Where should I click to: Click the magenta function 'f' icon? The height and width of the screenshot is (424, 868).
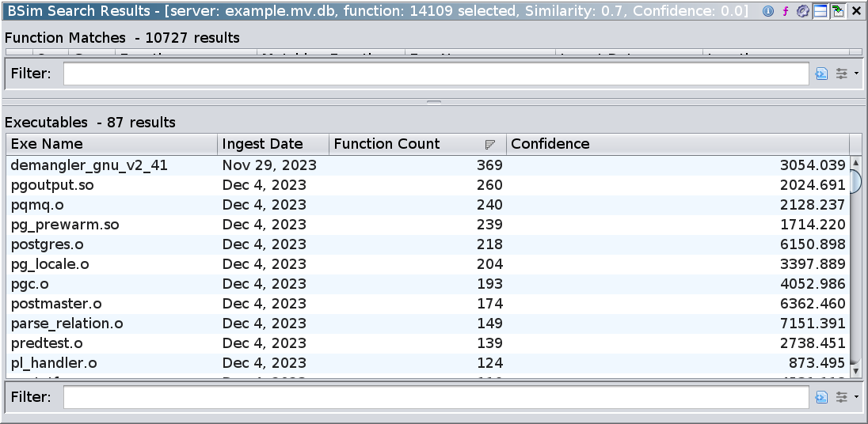[x=785, y=11]
